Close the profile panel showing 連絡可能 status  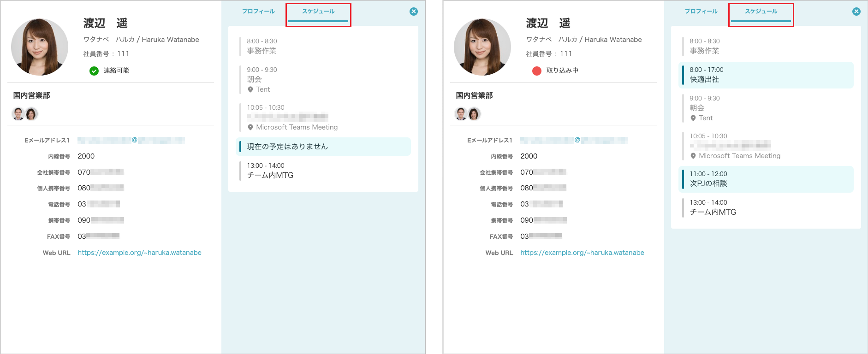[414, 12]
